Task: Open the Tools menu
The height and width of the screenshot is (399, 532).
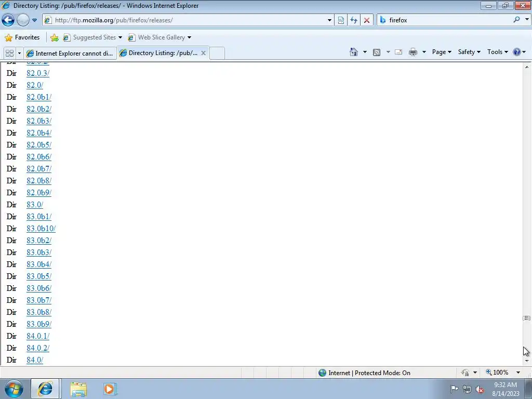Action: coord(497,52)
